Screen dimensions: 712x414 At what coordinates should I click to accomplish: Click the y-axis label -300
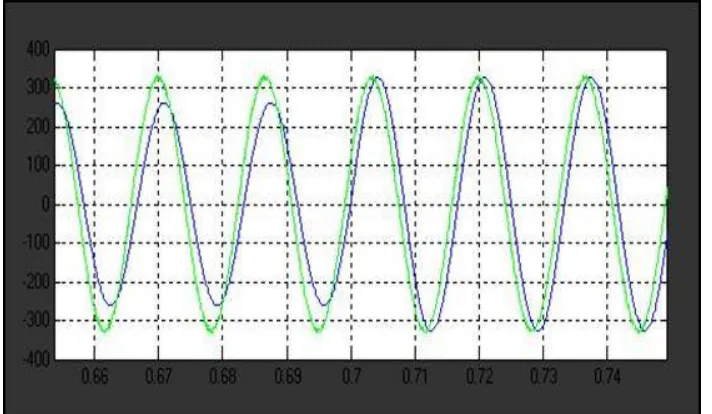36,320
